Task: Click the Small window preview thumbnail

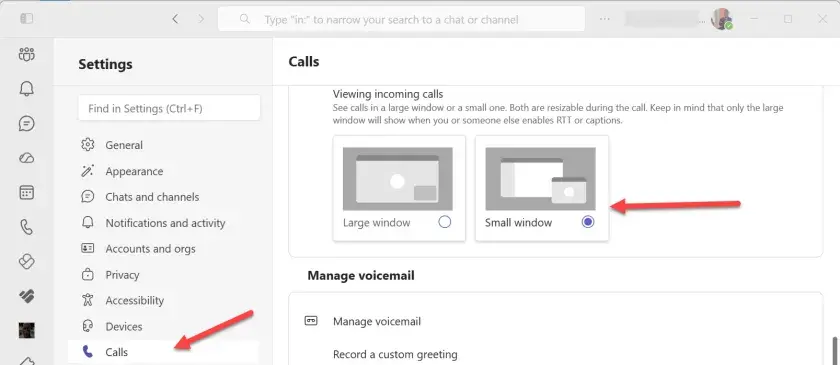Action: 541,178
